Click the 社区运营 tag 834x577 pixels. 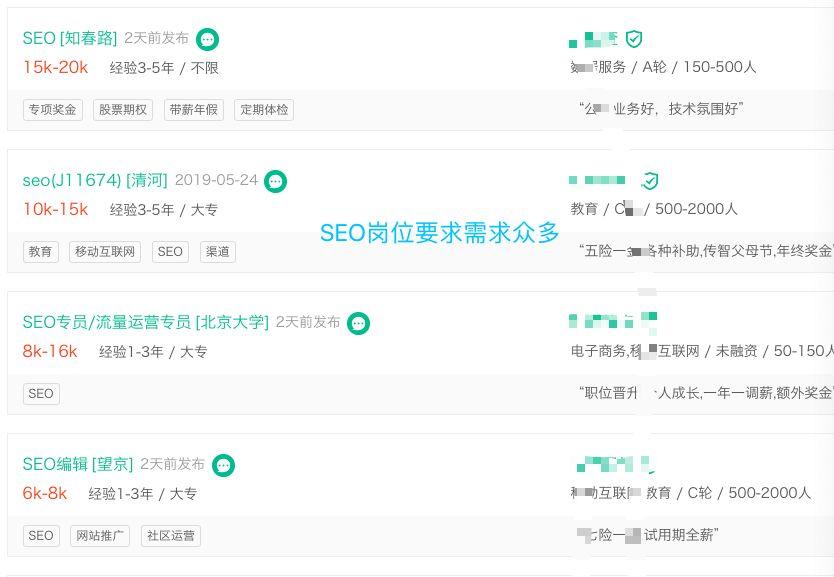point(171,536)
